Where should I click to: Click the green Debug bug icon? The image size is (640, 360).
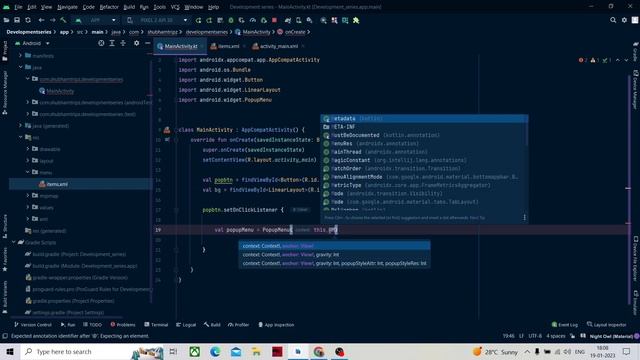(x=231, y=20)
